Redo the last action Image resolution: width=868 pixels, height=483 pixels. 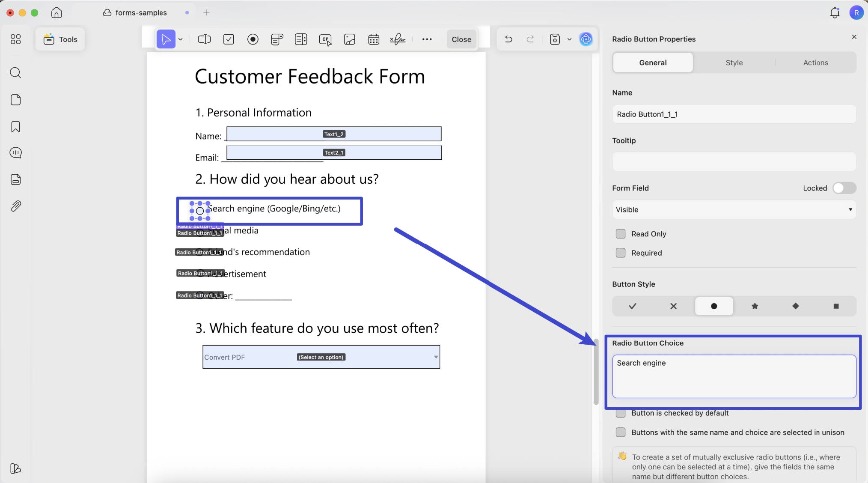tap(530, 39)
